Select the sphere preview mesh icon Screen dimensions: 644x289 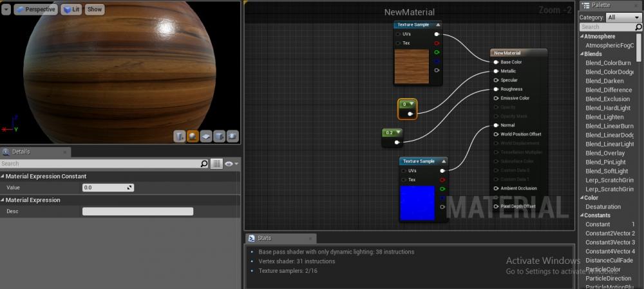tap(193, 136)
